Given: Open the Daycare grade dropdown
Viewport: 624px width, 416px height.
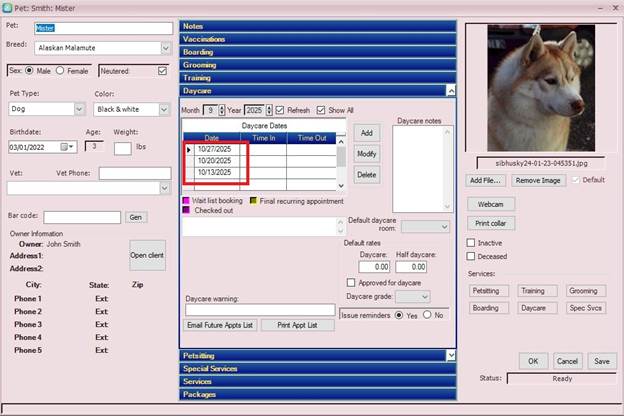Looking at the screenshot, I should tap(425, 297).
